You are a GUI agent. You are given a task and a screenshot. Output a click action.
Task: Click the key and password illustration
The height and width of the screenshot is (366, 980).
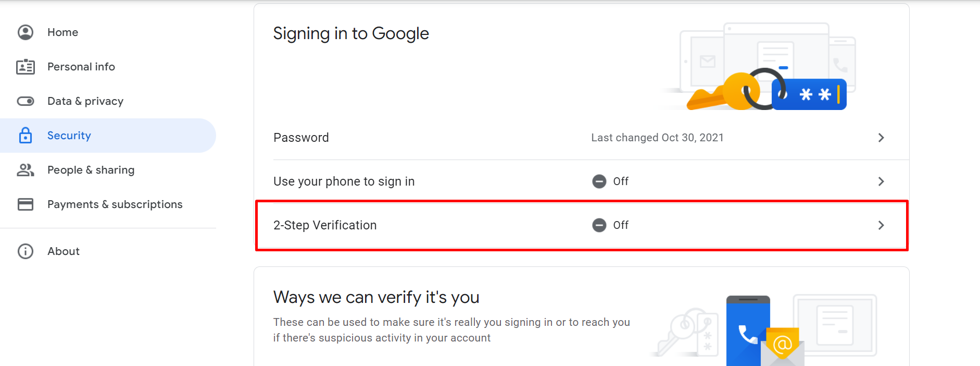(760, 67)
